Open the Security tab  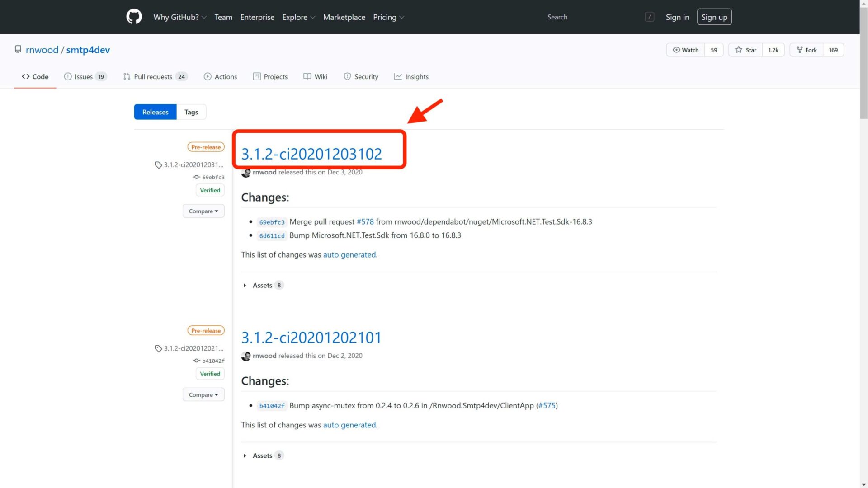click(361, 76)
